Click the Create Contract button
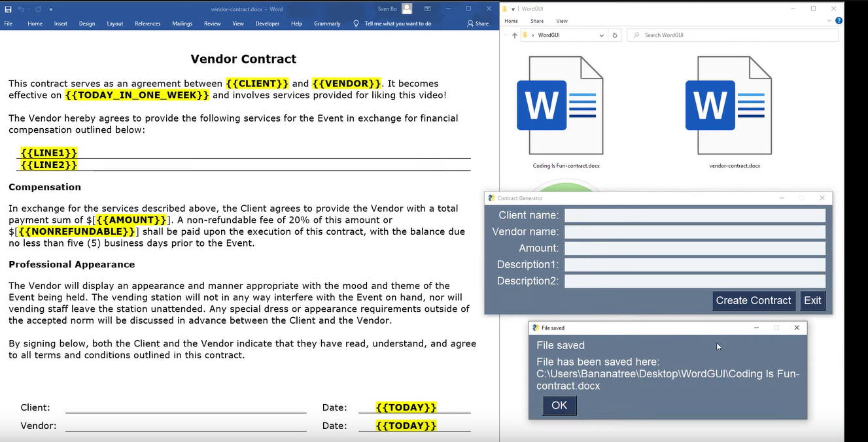The width and height of the screenshot is (868, 442). click(x=754, y=301)
